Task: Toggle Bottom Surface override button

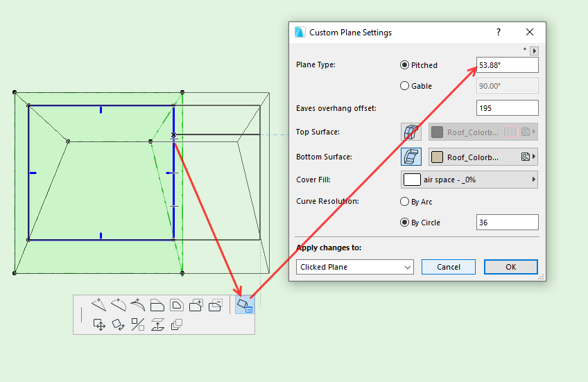Action: click(411, 157)
